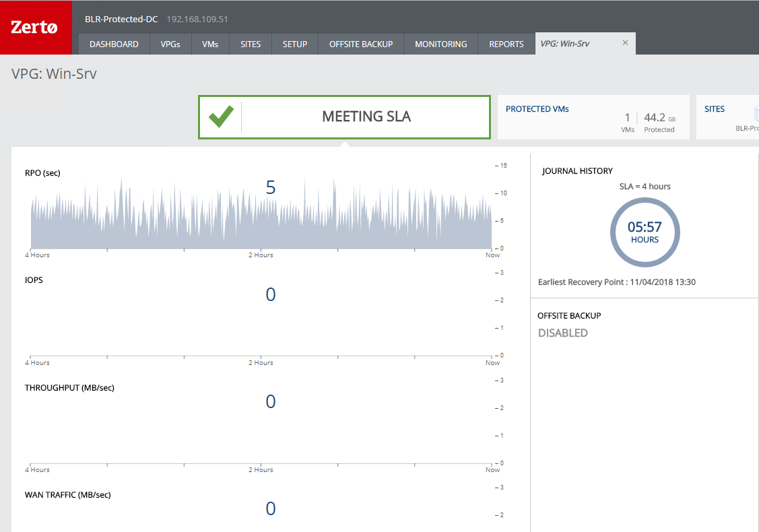759x532 pixels.
Task: Click the MEETING SLA status banner
Action: (366, 117)
